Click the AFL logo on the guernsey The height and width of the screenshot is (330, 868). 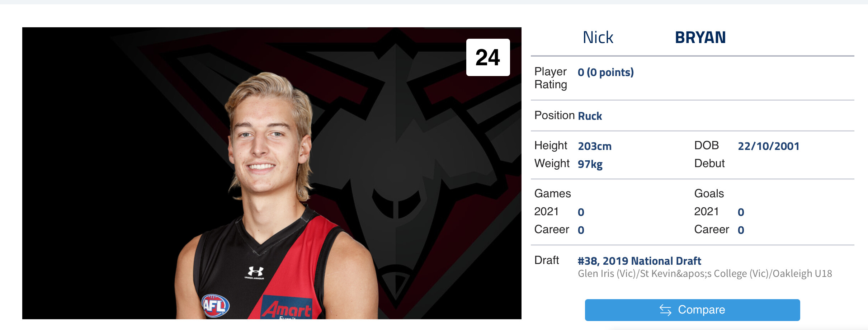tap(215, 306)
